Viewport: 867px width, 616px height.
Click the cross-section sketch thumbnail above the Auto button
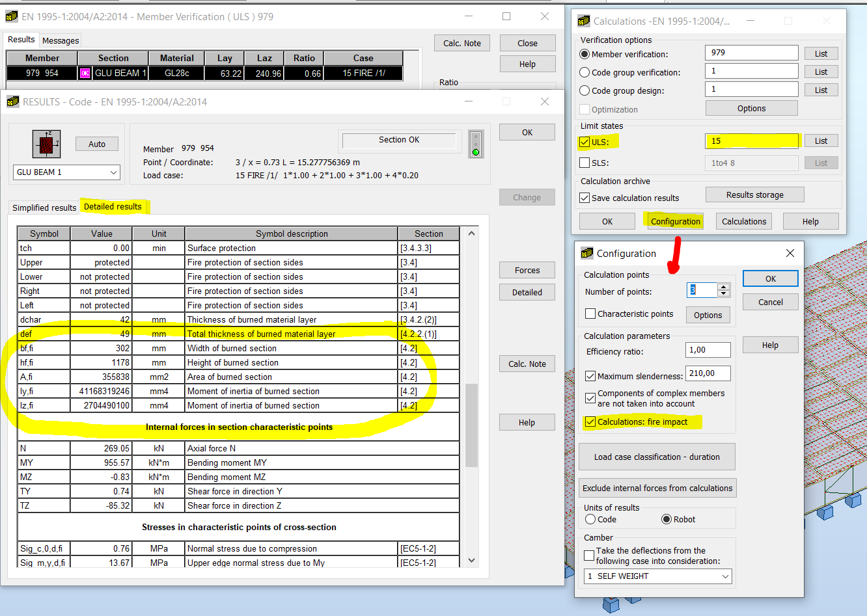(46, 144)
